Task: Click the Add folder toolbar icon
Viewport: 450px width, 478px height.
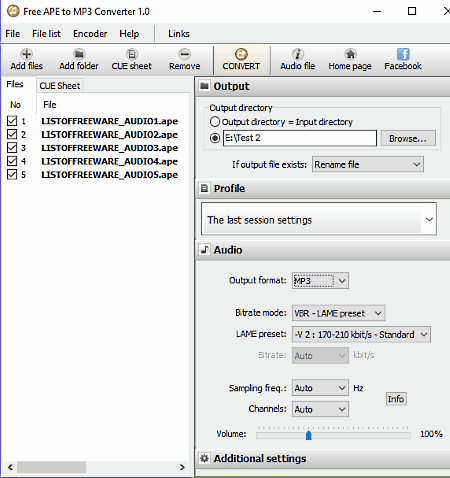Action: (79, 54)
